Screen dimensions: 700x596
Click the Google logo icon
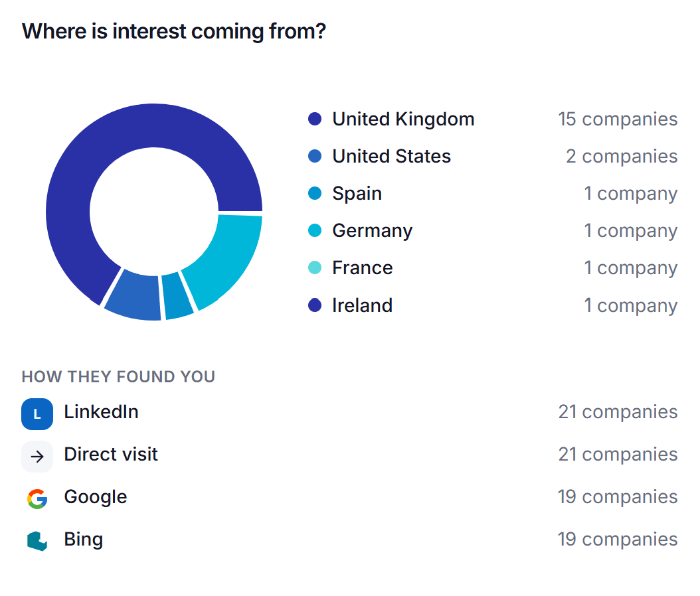(37, 498)
